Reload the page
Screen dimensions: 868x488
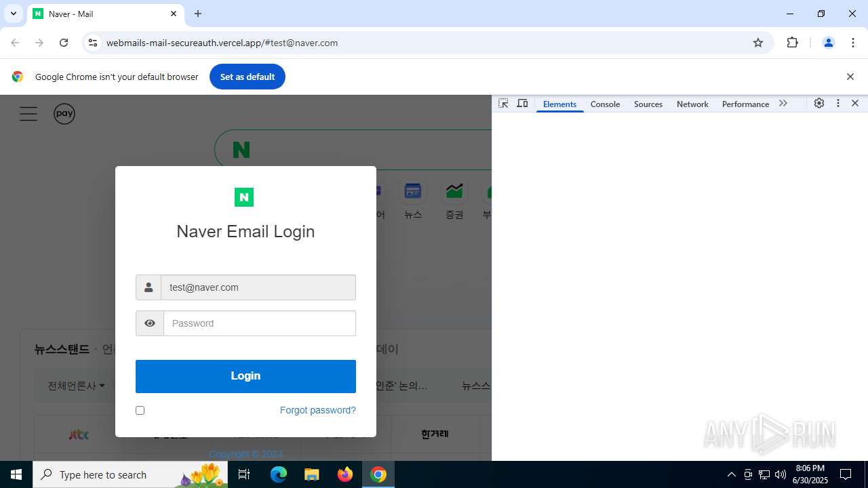64,43
